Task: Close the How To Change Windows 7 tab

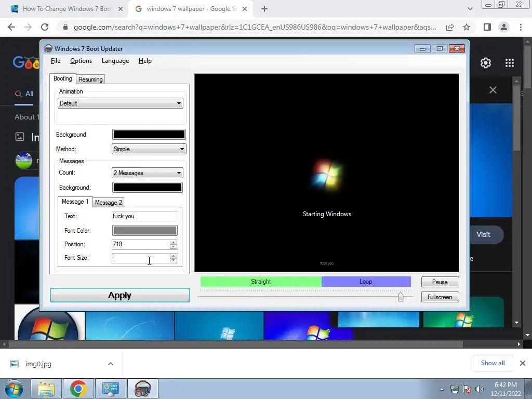Action: pos(121,9)
